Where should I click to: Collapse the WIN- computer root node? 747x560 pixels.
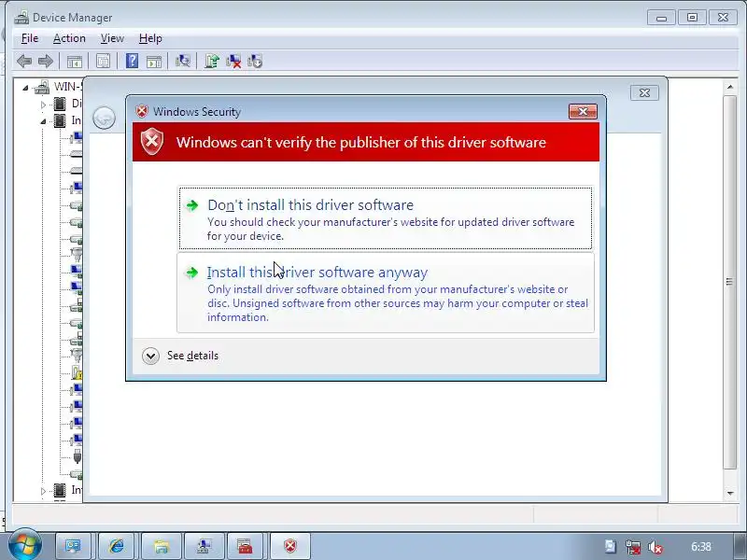25,88
